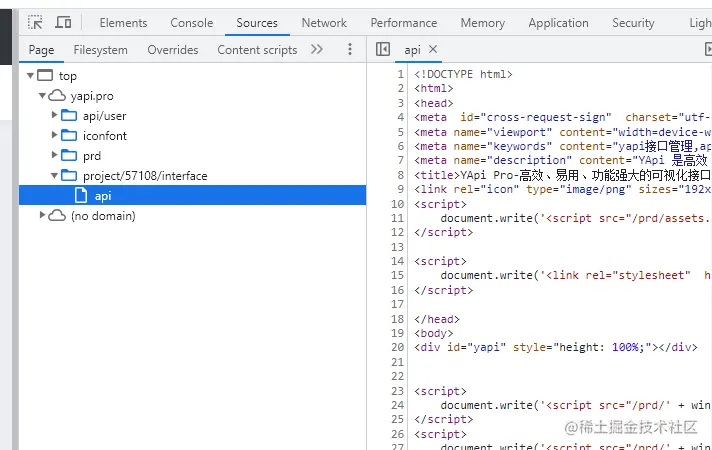This screenshot has height=450, width=712.
Task: Show more navigator tabs with double chevron
Action: tap(317, 49)
